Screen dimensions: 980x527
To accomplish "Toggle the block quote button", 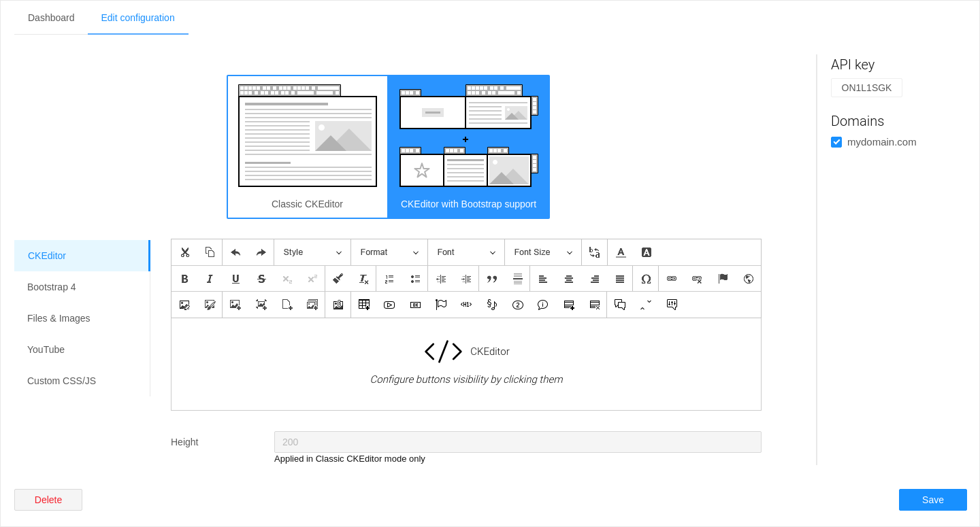I will coord(492,279).
